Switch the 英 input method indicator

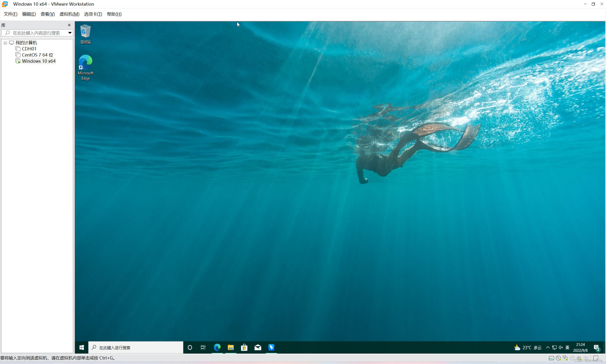click(567, 347)
